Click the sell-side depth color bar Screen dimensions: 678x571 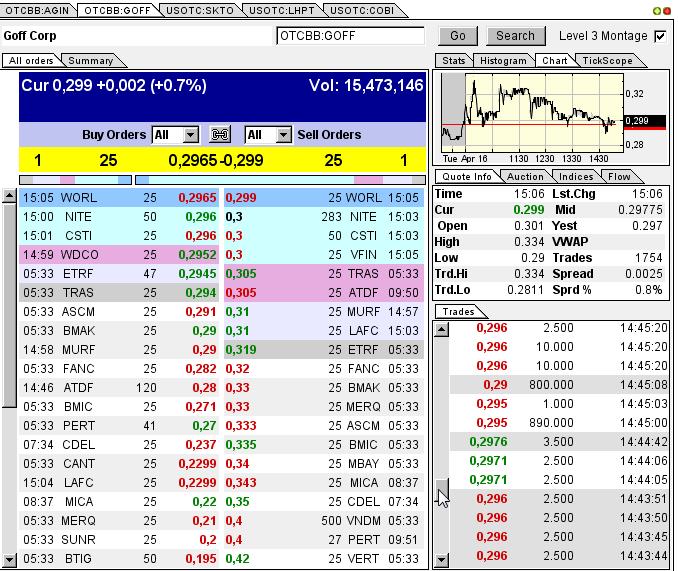[x=280, y=180]
